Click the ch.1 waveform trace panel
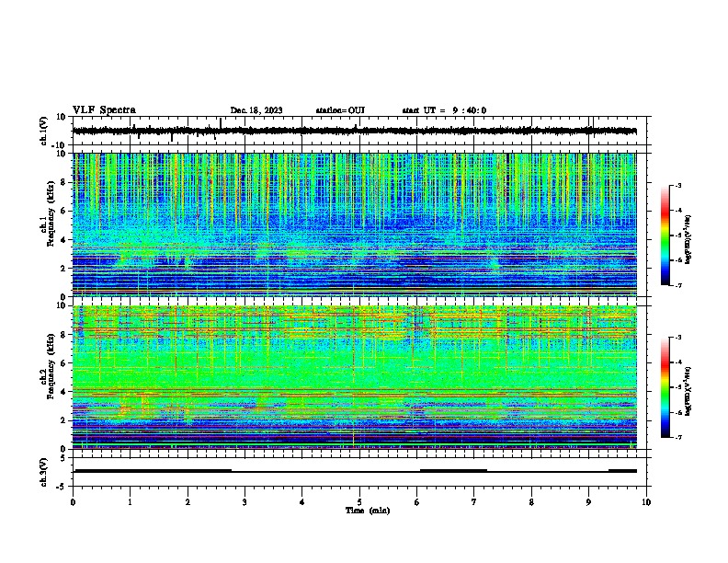 (x=359, y=131)
